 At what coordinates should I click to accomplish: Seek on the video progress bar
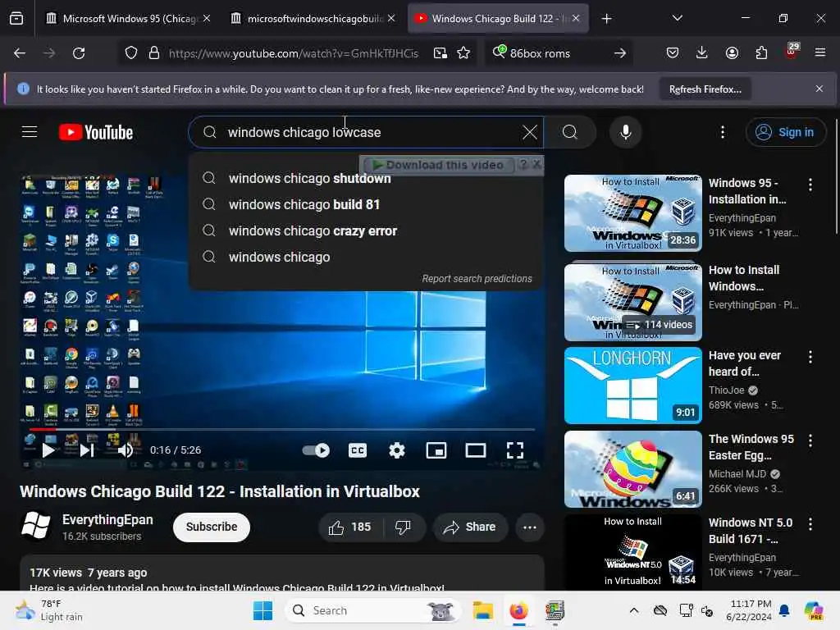point(282,429)
